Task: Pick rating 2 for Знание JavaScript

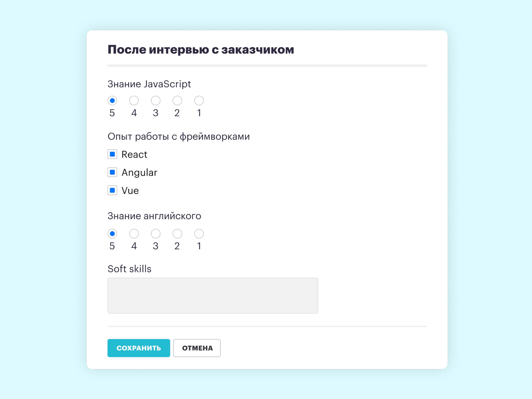Action: [x=177, y=101]
